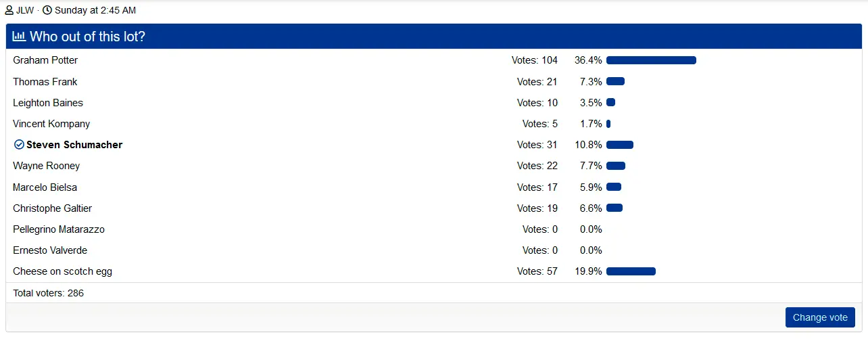
Task: Click the checkmark icon beside Steven Schumacher
Action: (19, 145)
